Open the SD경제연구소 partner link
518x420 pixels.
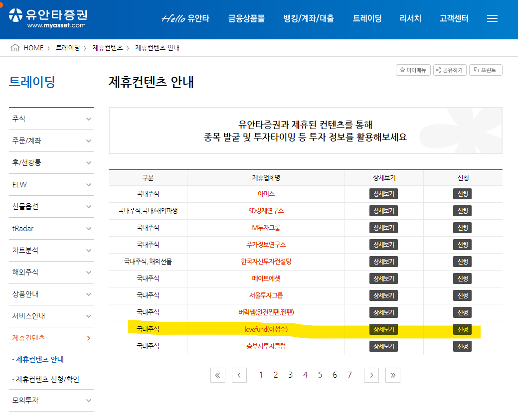point(266,211)
